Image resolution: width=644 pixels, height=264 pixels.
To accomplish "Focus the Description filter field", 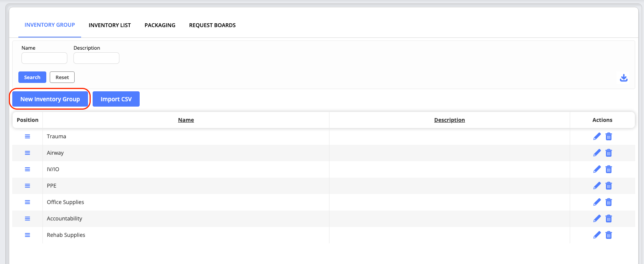I will point(96,58).
